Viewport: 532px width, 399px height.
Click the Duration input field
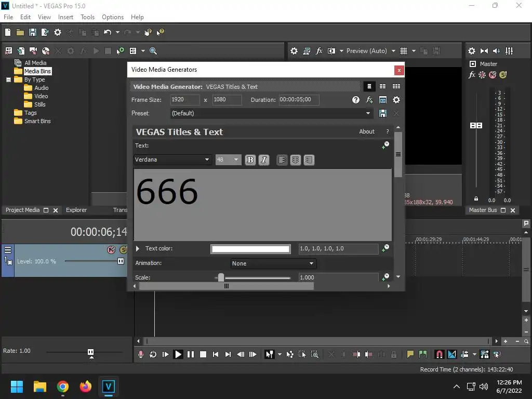click(x=299, y=100)
